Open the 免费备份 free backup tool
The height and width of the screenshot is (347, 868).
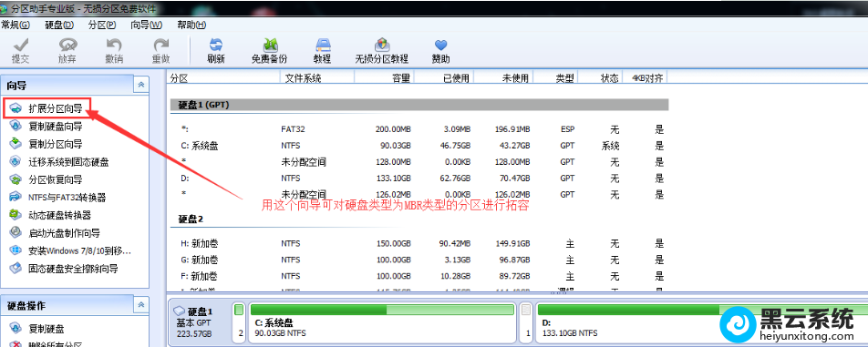pyautogui.click(x=270, y=51)
